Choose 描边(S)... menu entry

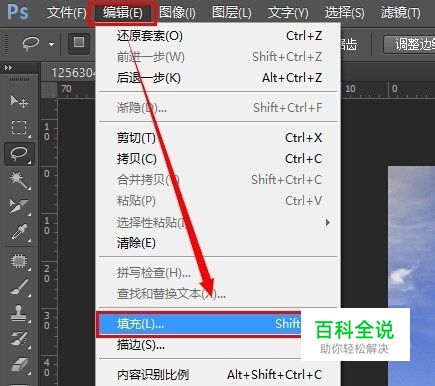(199, 345)
